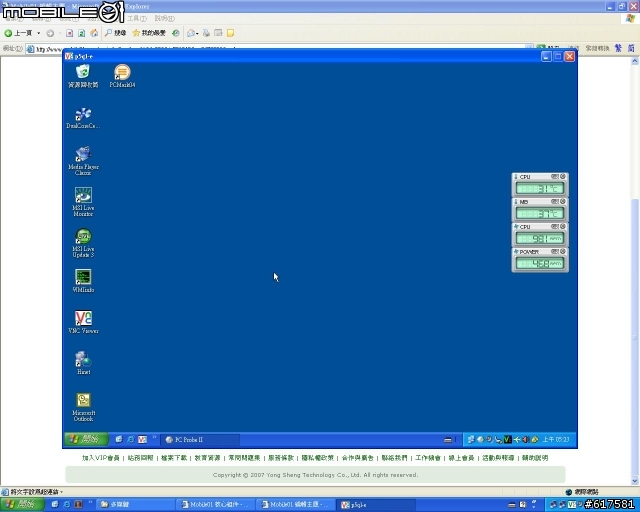
Task: Click the Home icon in IE toolbar
Action: click(94, 33)
